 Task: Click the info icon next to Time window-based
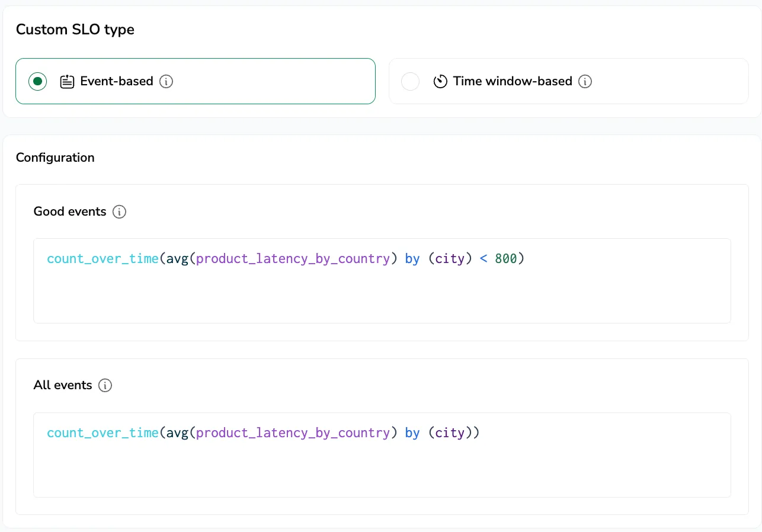click(x=585, y=81)
